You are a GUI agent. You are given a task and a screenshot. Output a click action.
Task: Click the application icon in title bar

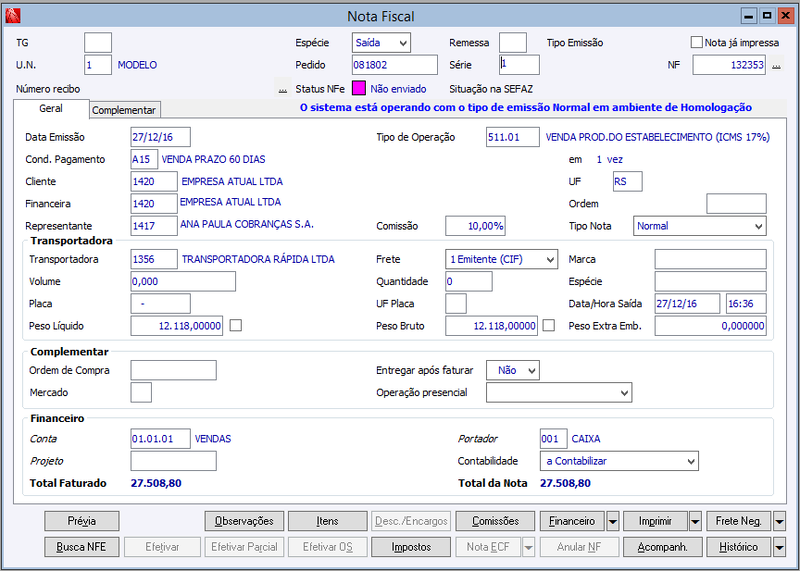tap(12, 16)
